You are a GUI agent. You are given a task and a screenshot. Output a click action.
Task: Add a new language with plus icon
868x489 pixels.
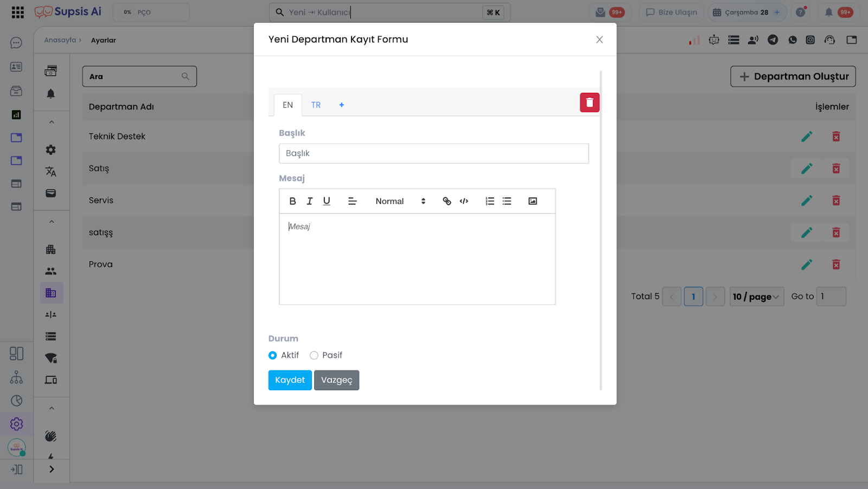[x=342, y=105]
